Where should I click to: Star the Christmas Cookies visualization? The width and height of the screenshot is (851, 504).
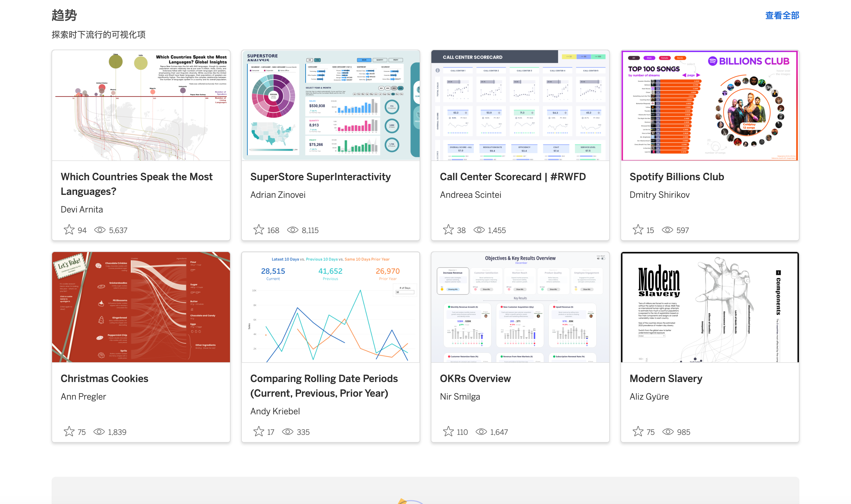click(69, 431)
